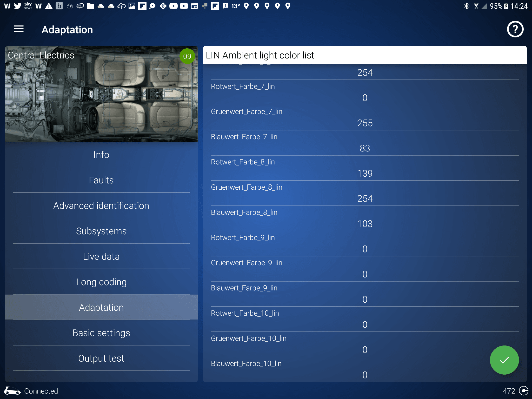The height and width of the screenshot is (399, 532).
Task: Tap the credits icon beside 472
Action: pyautogui.click(x=523, y=391)
